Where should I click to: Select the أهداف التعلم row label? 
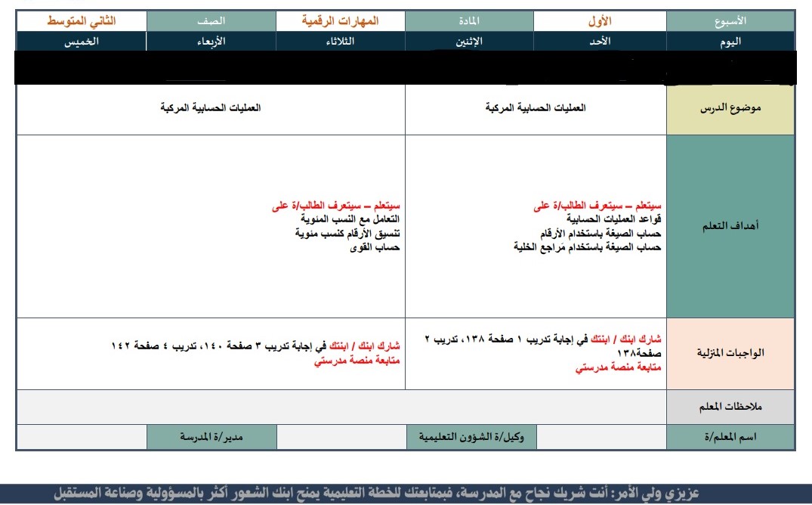[730, 226]
